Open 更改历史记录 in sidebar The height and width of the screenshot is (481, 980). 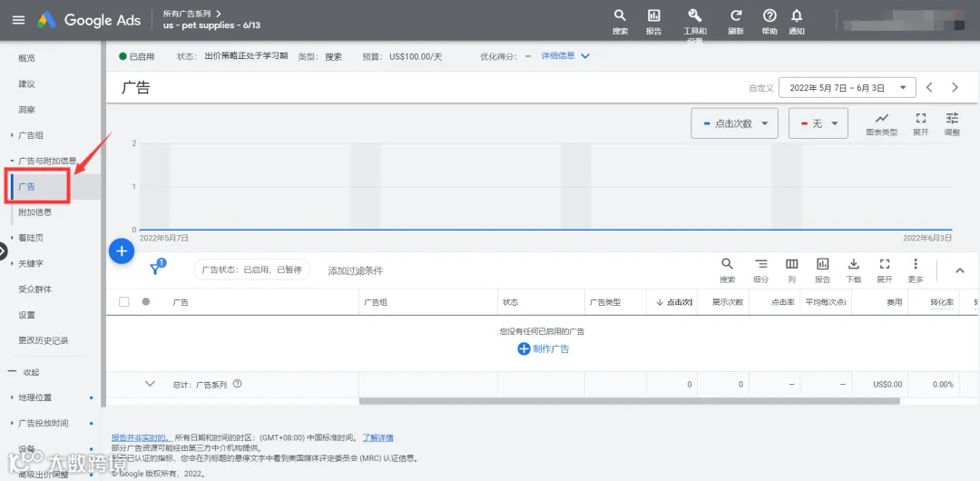point(44,340)
